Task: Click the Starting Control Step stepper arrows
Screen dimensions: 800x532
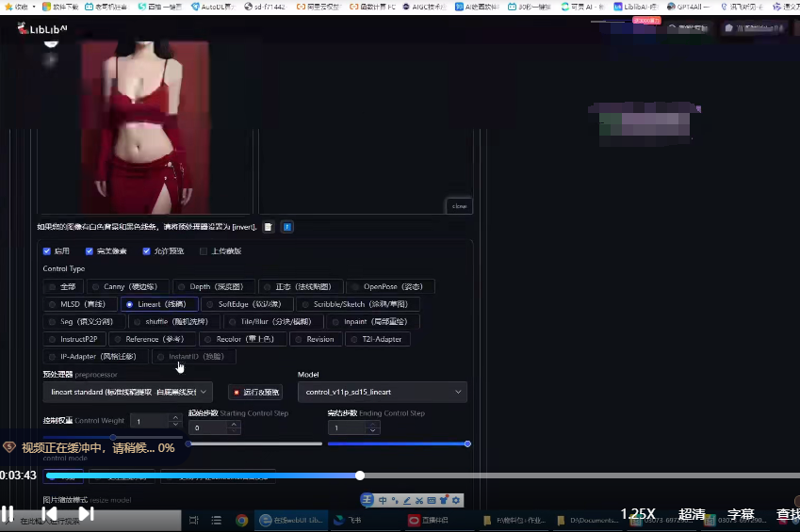Action: tap(235, 427)
